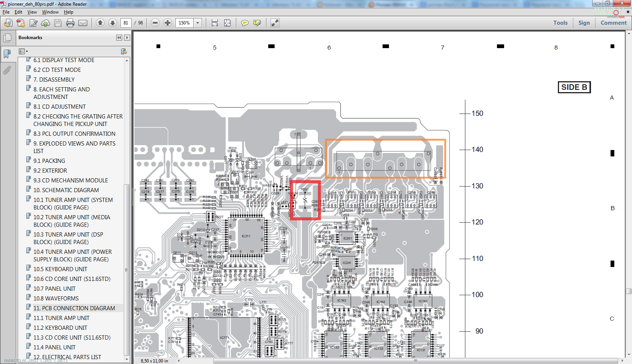Click the Page Thumbnails panel icon
632x364 pixels.
coord(7,38)
